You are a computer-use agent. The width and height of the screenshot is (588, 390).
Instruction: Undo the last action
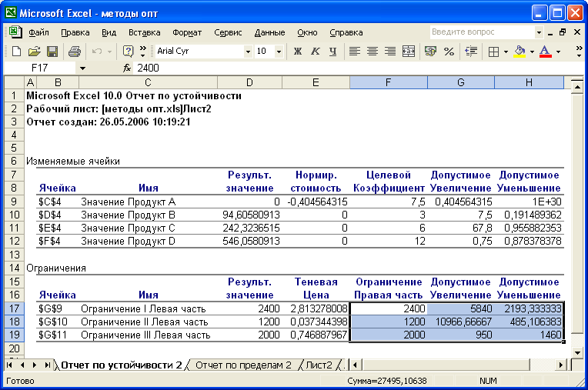[x=97, y=52]
